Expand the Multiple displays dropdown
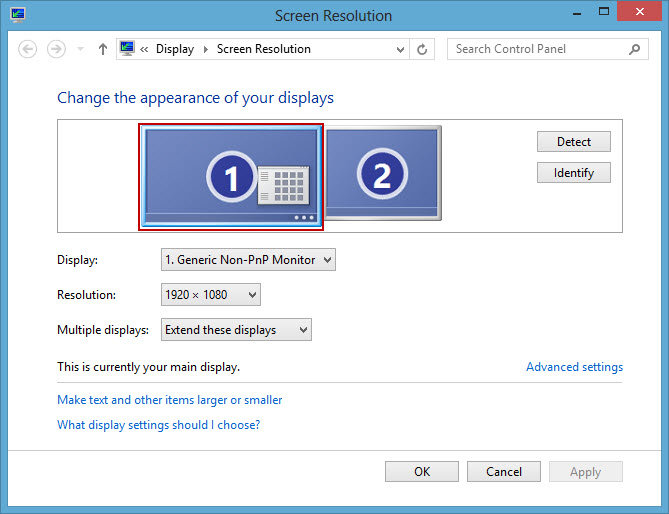This screenshot has height=514, width=669. click(236, 330)
